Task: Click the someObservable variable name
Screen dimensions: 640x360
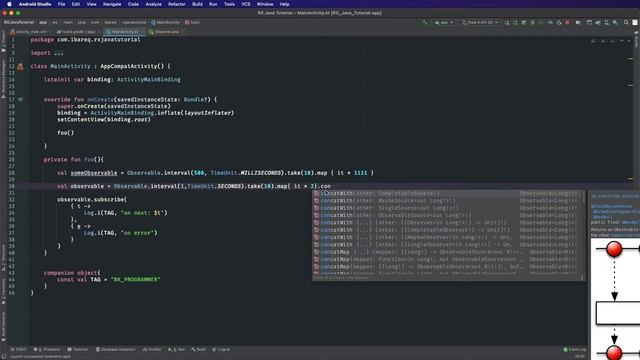Action: coord(94,173)
